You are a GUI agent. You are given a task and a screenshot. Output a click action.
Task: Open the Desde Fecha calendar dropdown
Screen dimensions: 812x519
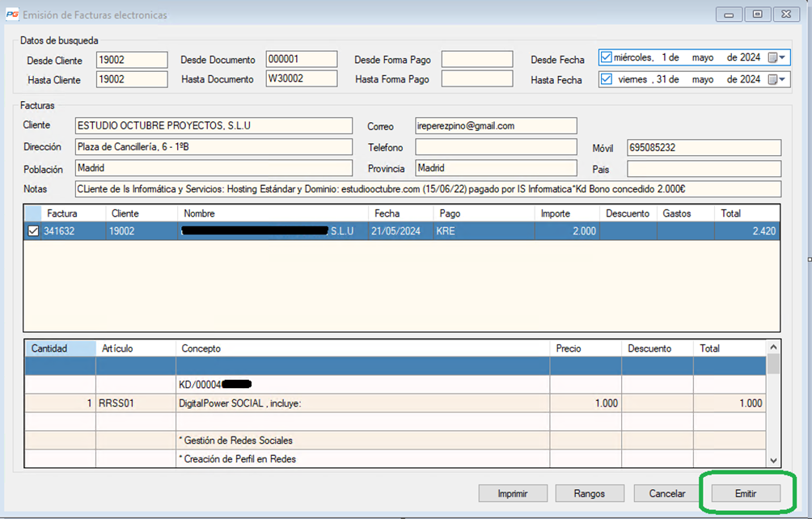(777, 57)
